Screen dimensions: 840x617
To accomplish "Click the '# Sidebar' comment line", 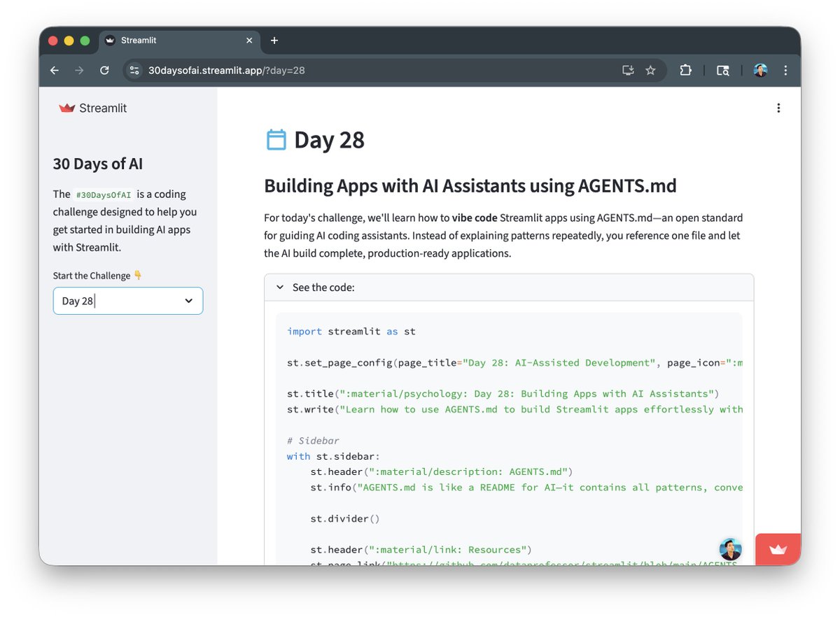I will point(313,441).
